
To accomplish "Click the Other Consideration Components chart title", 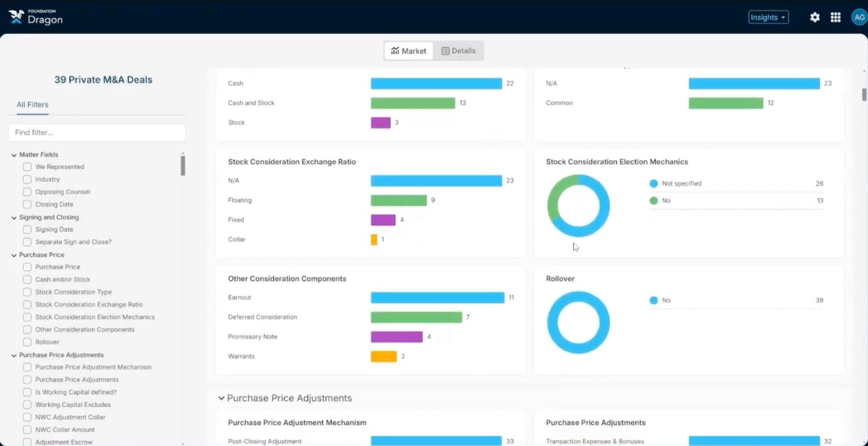I will [x=287, y=279].
